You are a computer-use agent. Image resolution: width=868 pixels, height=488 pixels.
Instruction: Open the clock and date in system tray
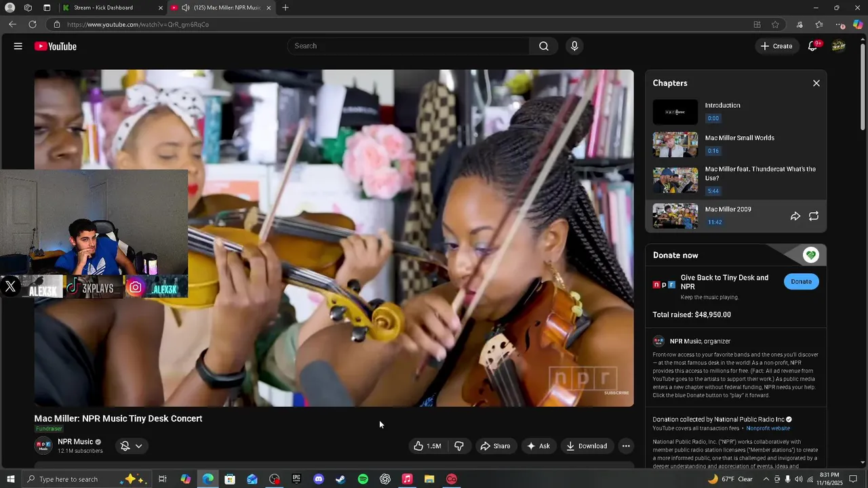(x=829, y=479)
